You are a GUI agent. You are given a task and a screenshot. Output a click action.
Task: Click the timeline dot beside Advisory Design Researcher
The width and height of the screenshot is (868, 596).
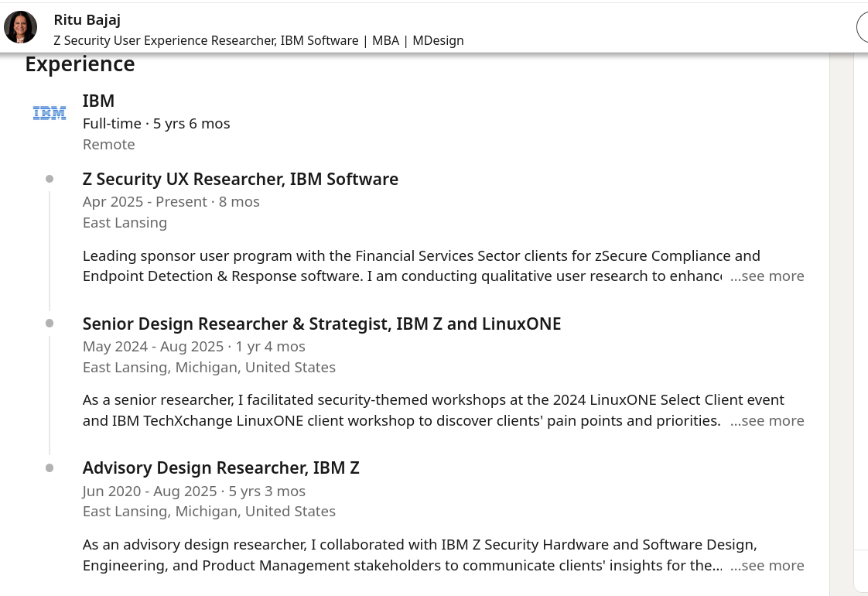[x=50, y=467]
